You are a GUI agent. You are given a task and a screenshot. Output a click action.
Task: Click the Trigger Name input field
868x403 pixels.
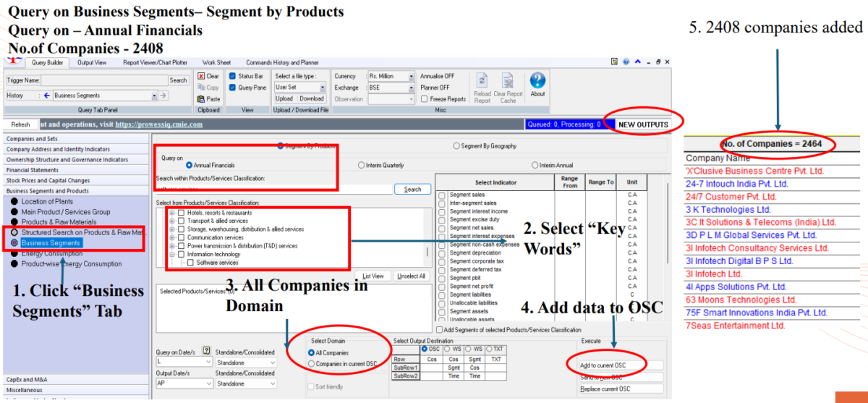point(104,80)
